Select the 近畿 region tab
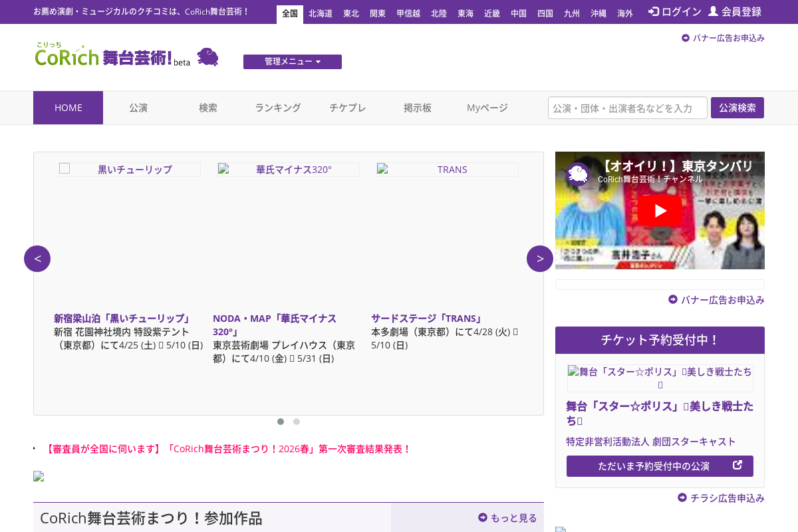This screenshot has height=532, width=798. tap(492, 14)
